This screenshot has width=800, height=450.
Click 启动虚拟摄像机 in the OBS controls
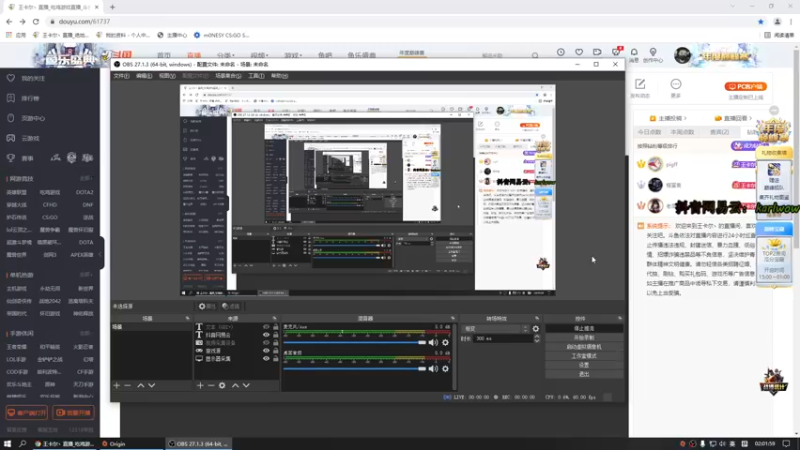[x=584, y=347]
